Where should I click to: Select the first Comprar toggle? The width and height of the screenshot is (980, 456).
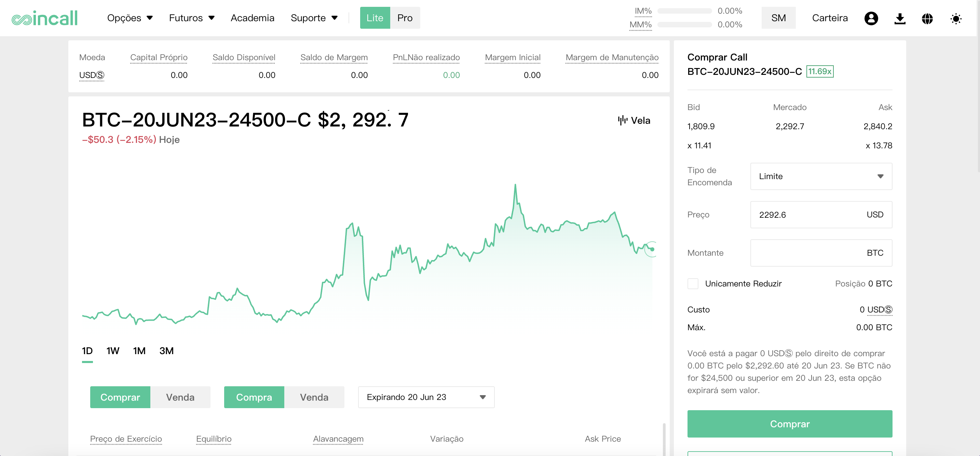[x=120, y=397]
